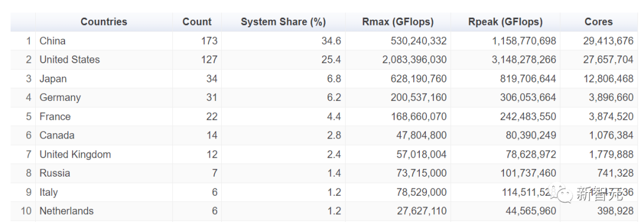
Task: Click Netherlands in the countries column
Action: point(67,211)
